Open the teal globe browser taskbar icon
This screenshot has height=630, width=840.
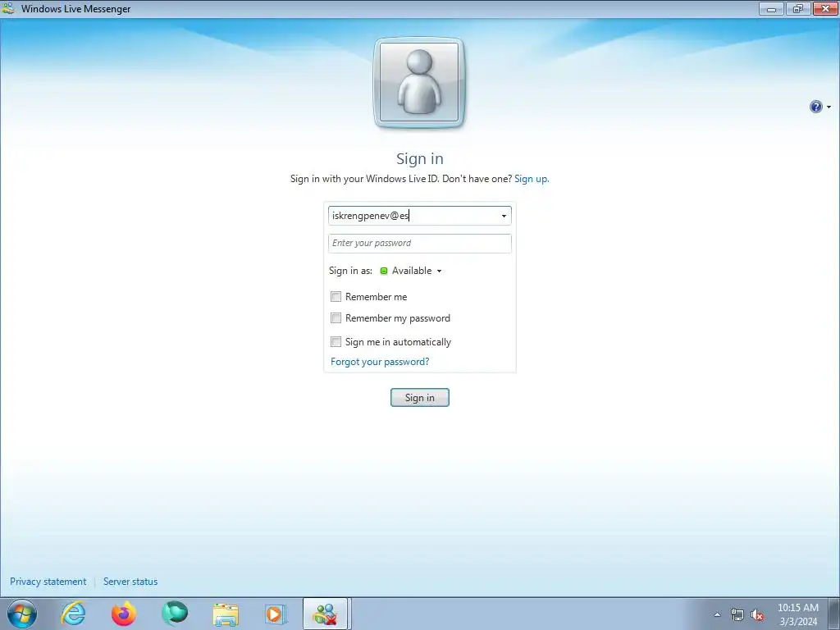(175, 614)
